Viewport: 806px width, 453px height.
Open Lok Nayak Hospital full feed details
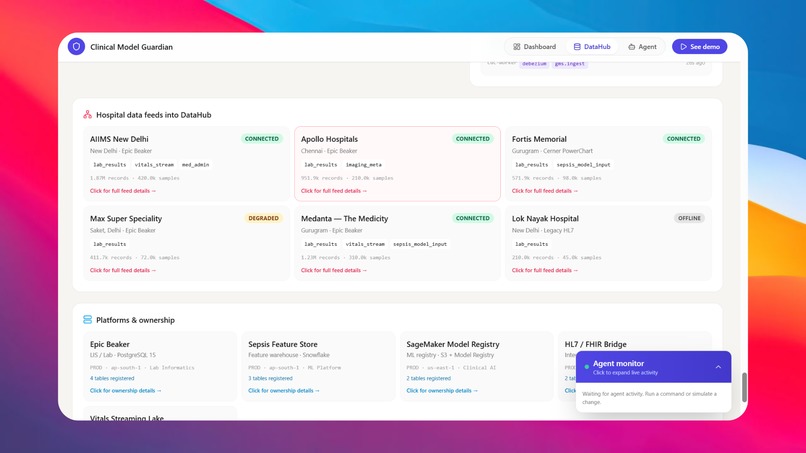(545, 270)
